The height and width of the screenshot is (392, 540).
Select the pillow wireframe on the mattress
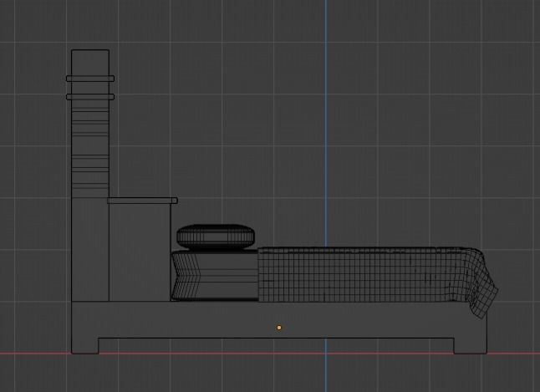pyautogui.click(x=216, y=237)
